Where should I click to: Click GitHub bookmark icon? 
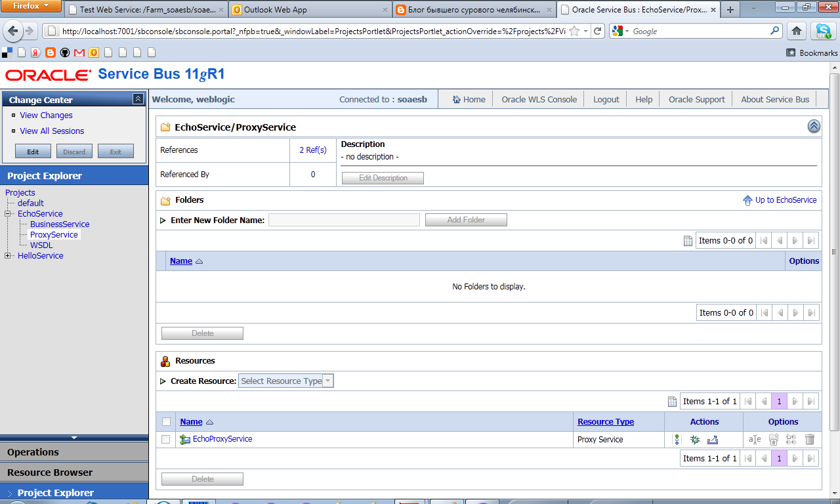point(65,52)
